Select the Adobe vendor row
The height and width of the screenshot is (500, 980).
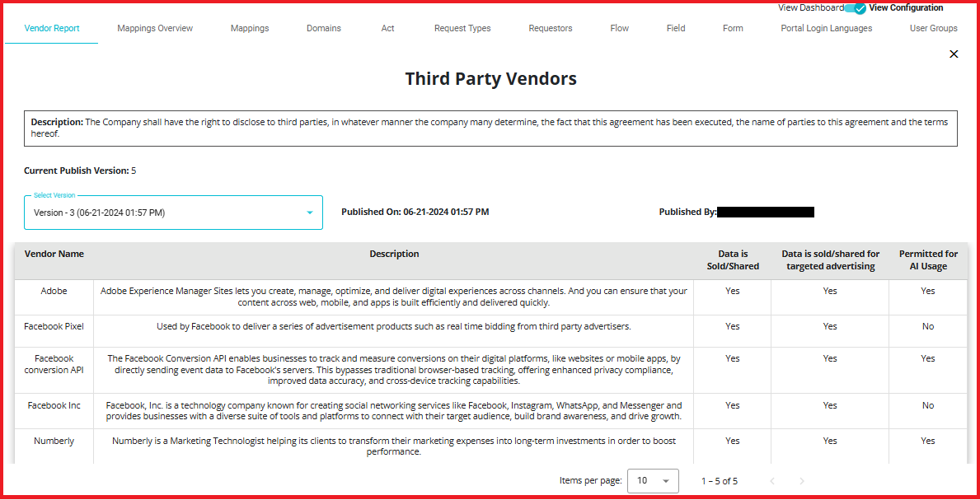pyautogui.click(x=54, y=291)
